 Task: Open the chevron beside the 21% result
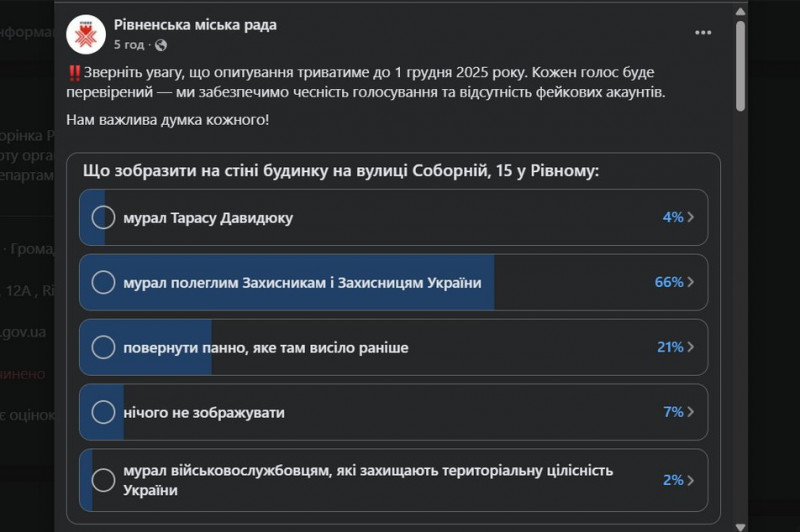coord(690,347)
